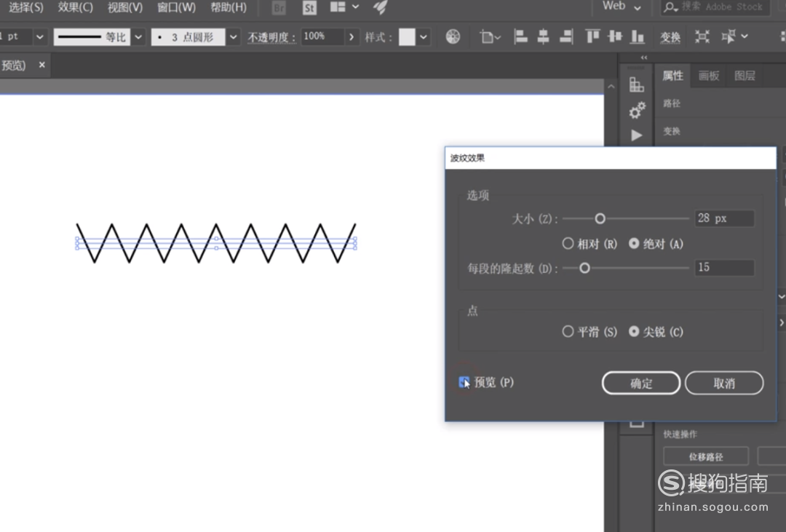Expand the opacity slider arrow
786x532 pixels.
(x=352, y=36)
